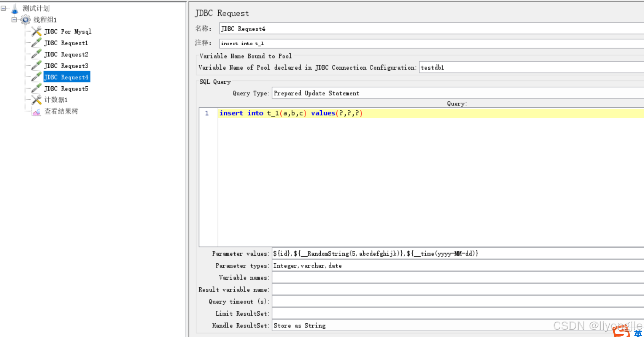The image size is (644, 337).
Task: Select 计数器1 in tree
Action: point(56,100)
